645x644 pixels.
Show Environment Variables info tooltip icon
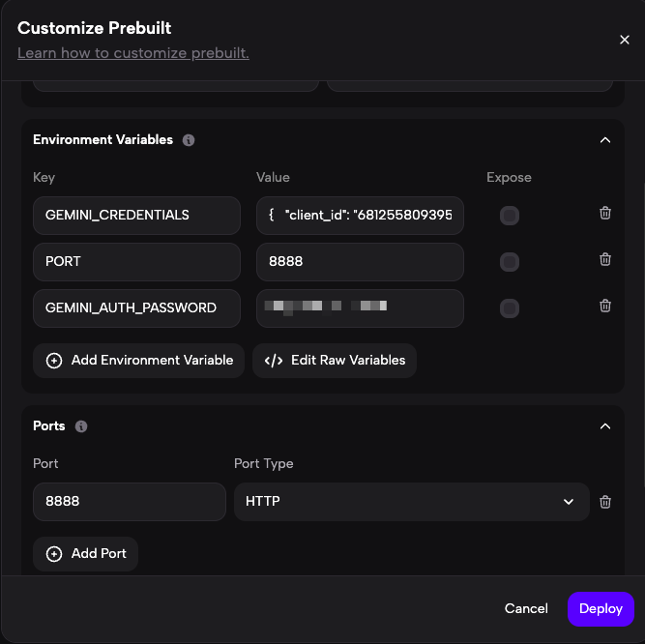[189, 140]
